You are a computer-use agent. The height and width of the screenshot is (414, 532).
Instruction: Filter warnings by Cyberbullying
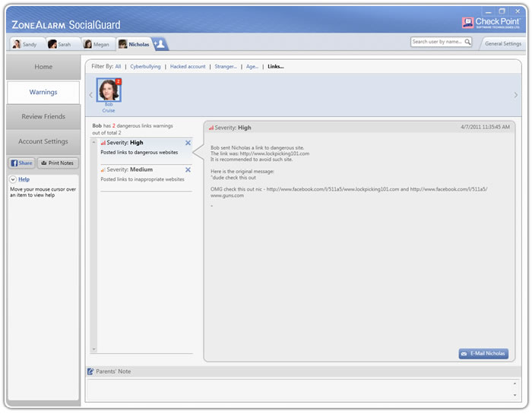coord(145,66)
